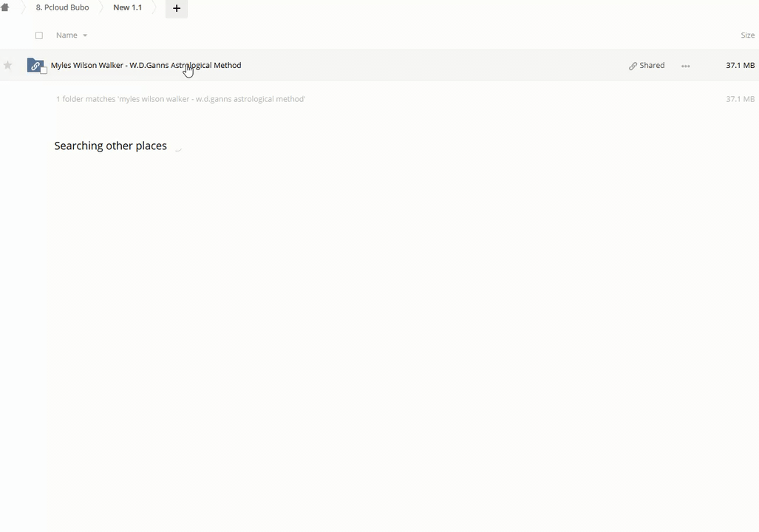Navigate to the 8. Pcloud Bubo breadcrumb

[x=62, y=7]
